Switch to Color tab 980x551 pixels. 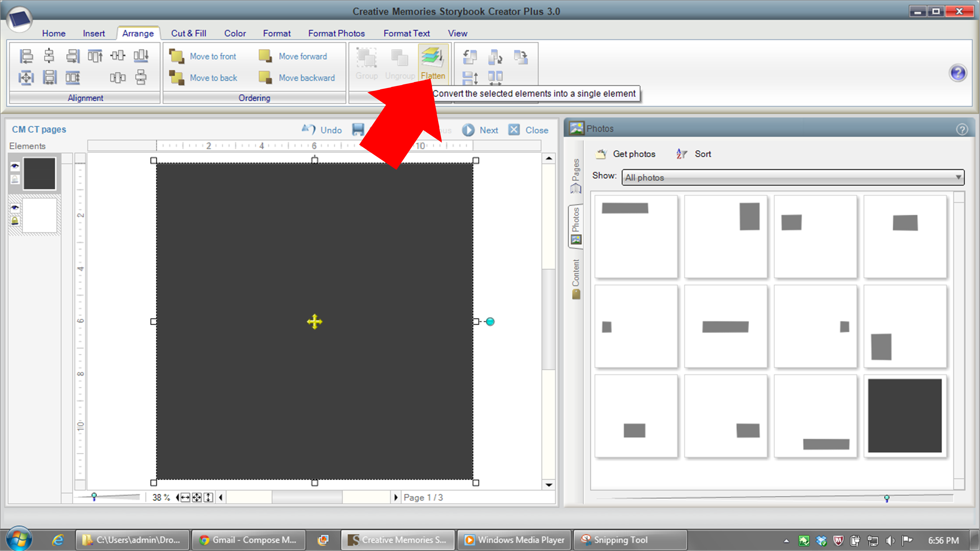(235, 34)
